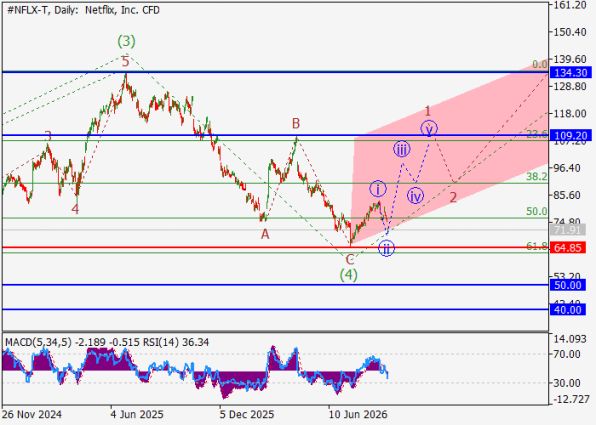Click the red 64.85 price label
596x425 pixels.
(567, 248)
